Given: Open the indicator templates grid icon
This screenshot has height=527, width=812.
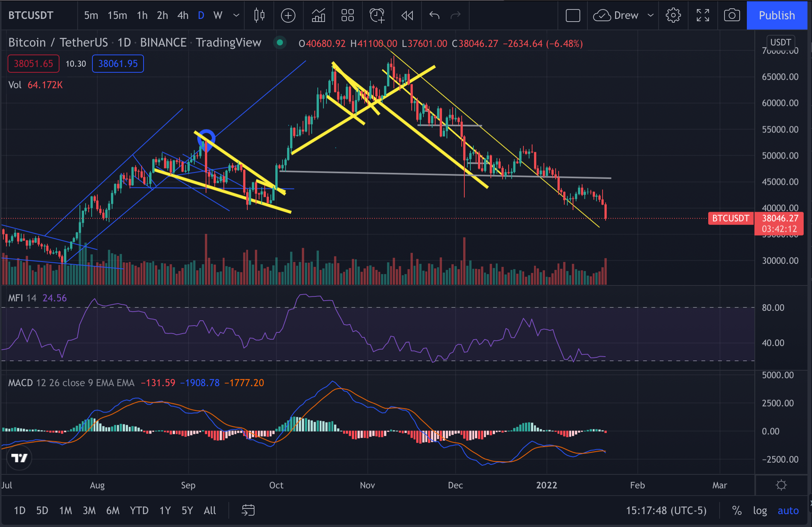Looking at the screenshot, I should (347, 16).
